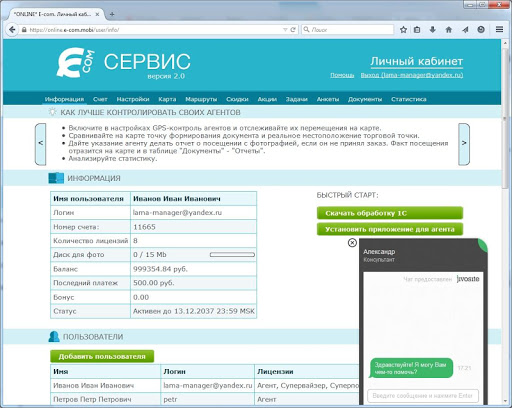Viewport: 512px width, 408px height.
Task: Close the Александр chat widget with X icon
Action: (x=352, y=243)
